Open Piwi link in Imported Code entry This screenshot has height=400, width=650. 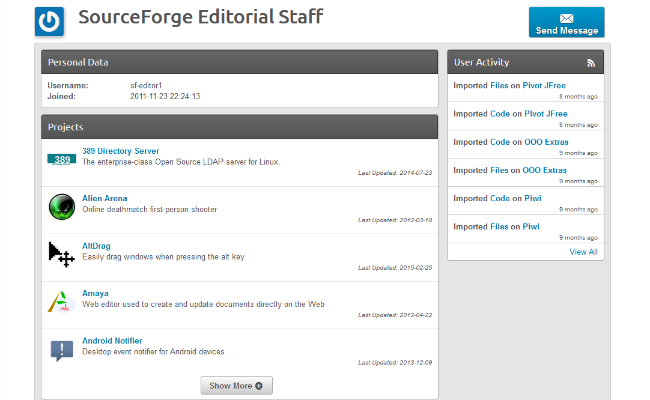pyautogui.click(x=533, y=198)
